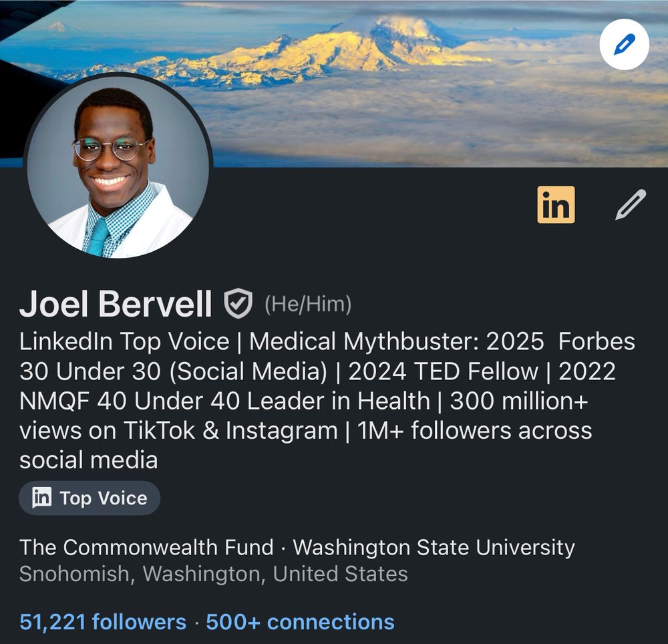Tap the TikTok & Instagram views headline line
The image size is (668, 644).
pos(178,431)
